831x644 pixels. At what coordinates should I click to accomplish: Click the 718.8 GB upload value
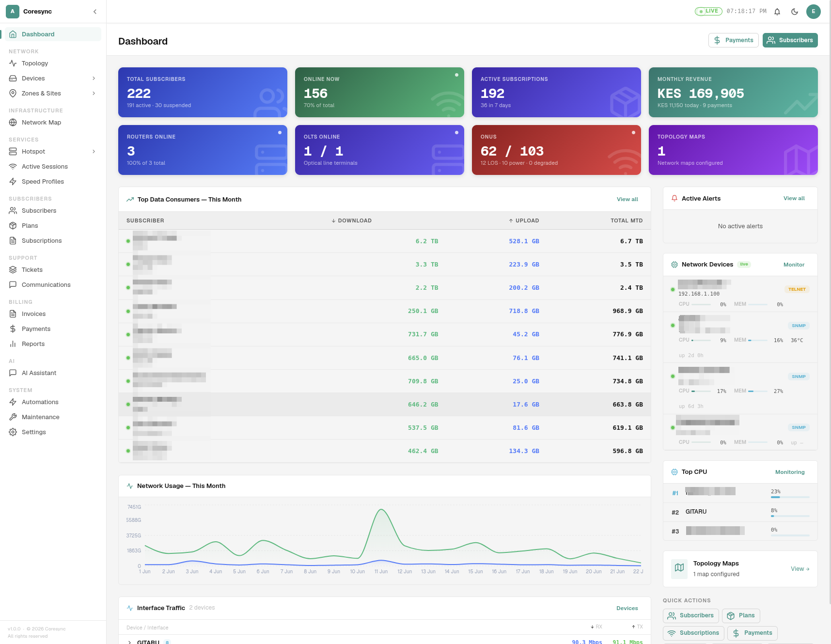coord(524,311)
